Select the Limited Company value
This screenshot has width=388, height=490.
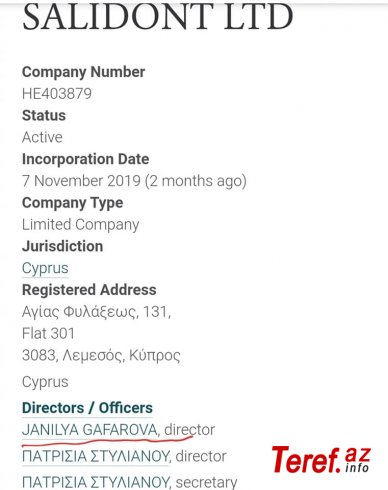(x=80, y=225)
